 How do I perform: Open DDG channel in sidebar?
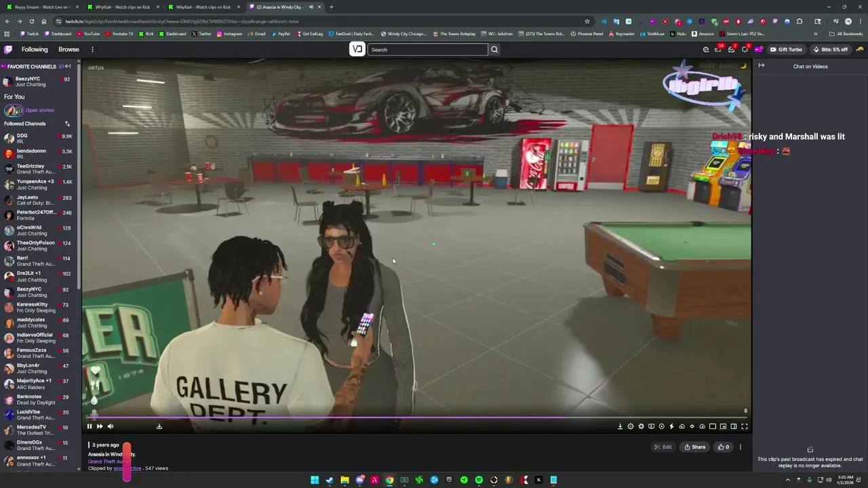tap(39, 138)
